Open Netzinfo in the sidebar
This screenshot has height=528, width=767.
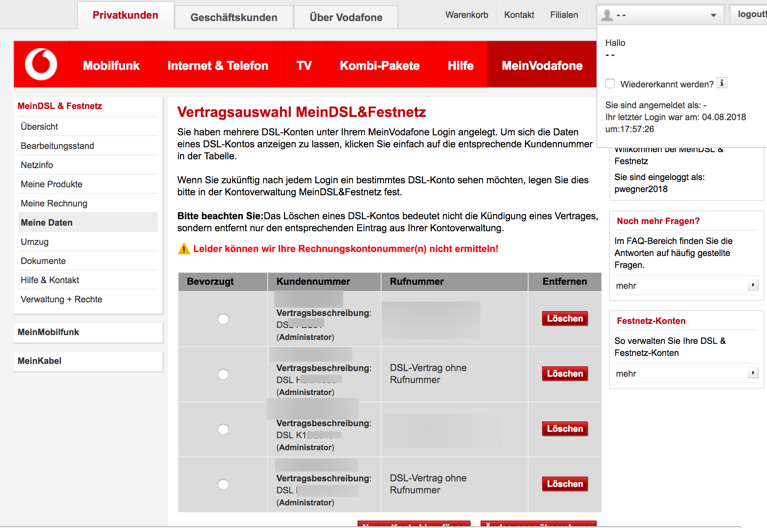click(37, 165)
